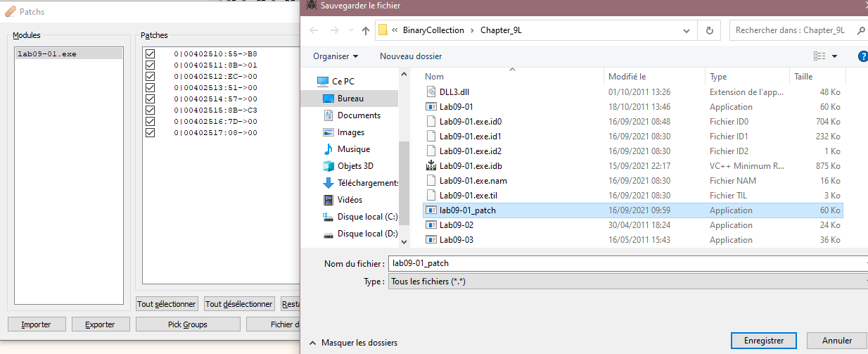Click Tout sélectionner in Patchs window
The height and width of the screenshot is (354, 868).
coord(167,304)
